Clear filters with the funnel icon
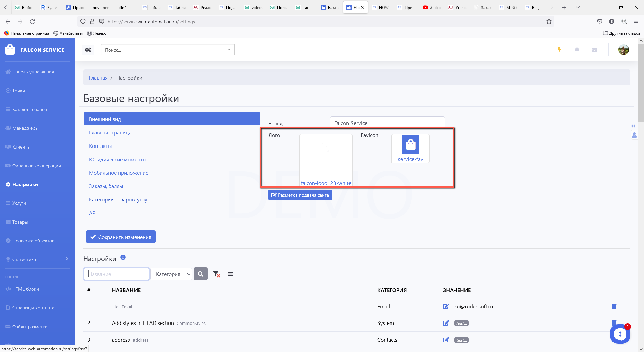644x352 pixels. click(x=217, y=274)
